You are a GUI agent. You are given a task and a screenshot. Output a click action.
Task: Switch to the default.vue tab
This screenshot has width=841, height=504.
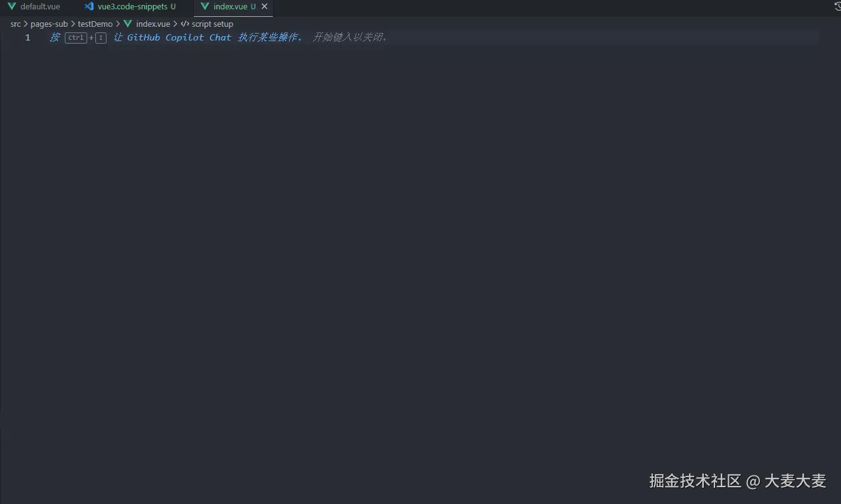pos(39,6)
